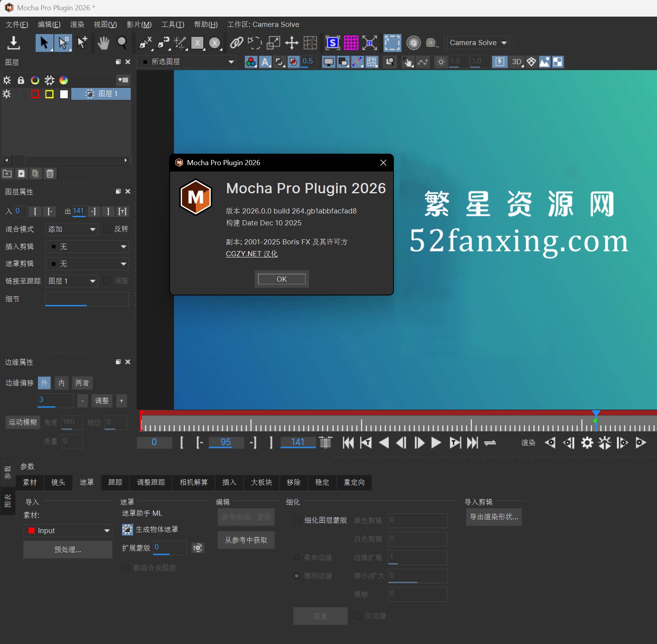
Task: Toggle the alpha A view button
Action: coord(265,62)
